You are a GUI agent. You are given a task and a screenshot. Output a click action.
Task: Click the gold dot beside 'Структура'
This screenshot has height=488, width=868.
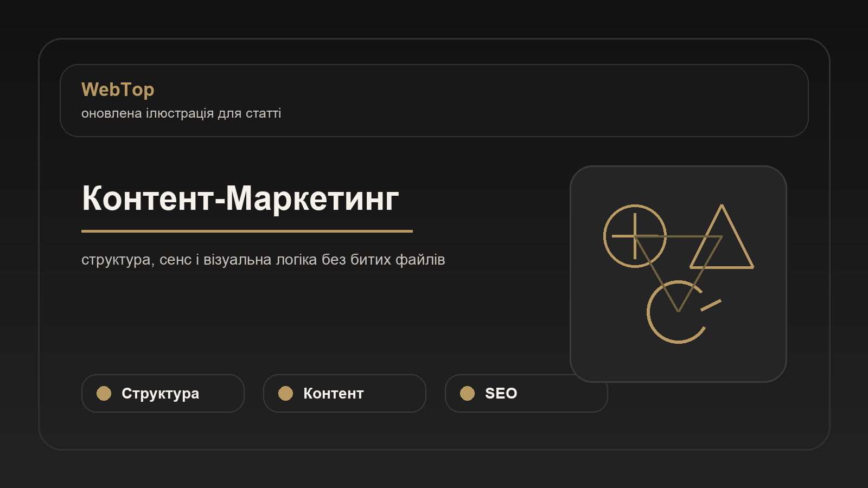tap(104, 393)
